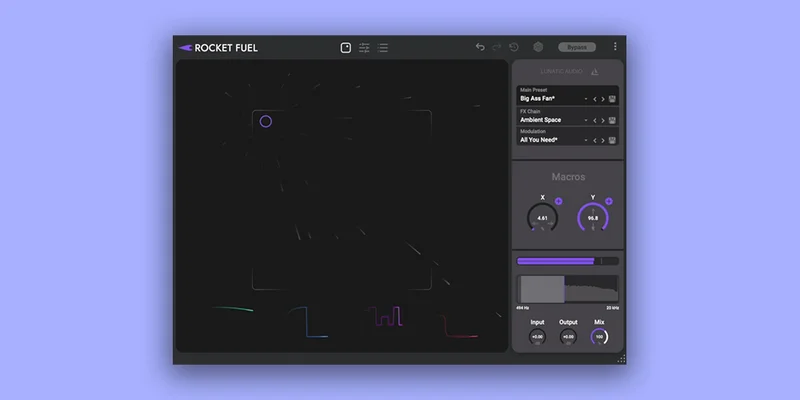Image resolution: width=800 pixels, height=400 pixels.
Task: Go to previous Main Preset
Action: (594, 99)
